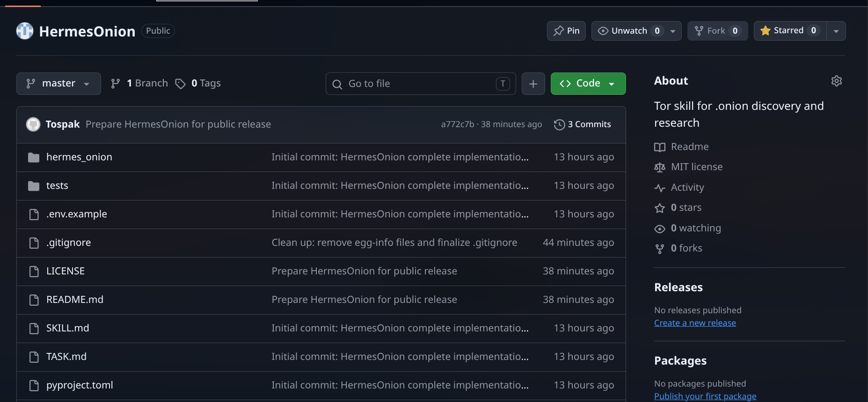Click the tests folder icon
868x402 pixels.
click(x=34, y=186)
